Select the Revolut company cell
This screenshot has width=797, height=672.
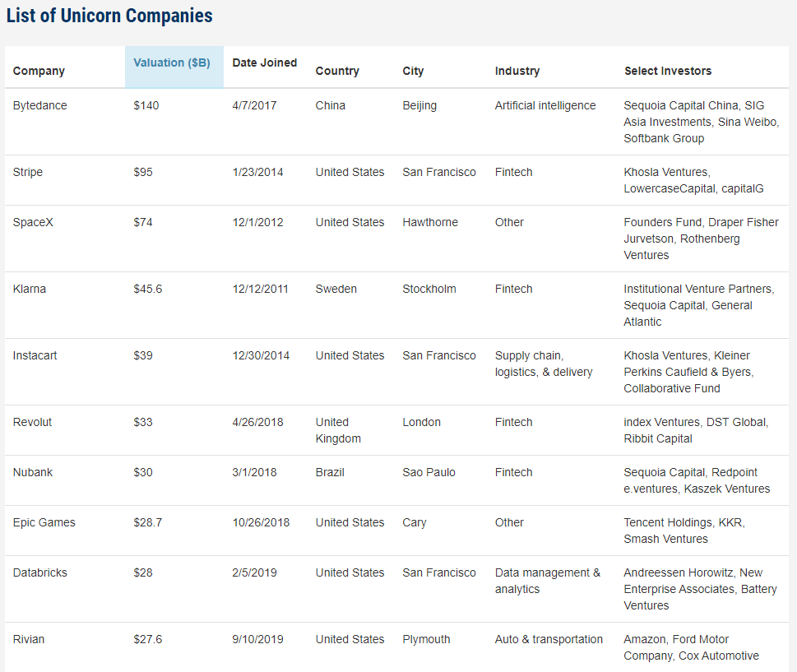[32, 422]
